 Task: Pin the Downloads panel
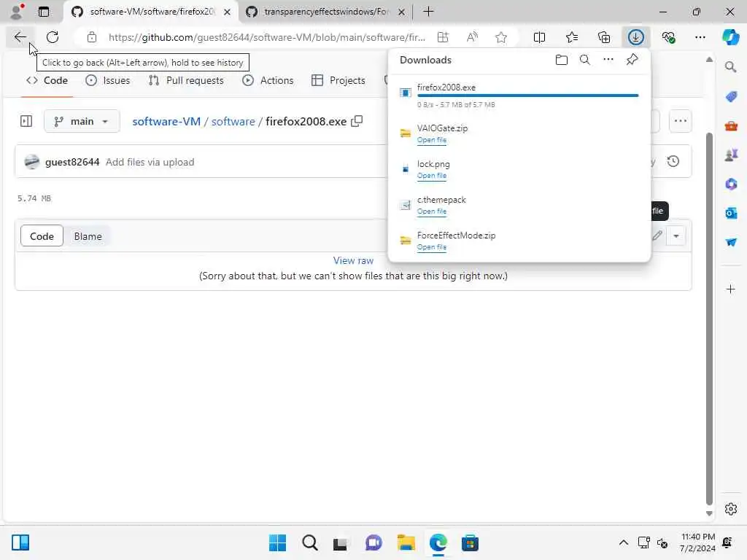(632, 60)
